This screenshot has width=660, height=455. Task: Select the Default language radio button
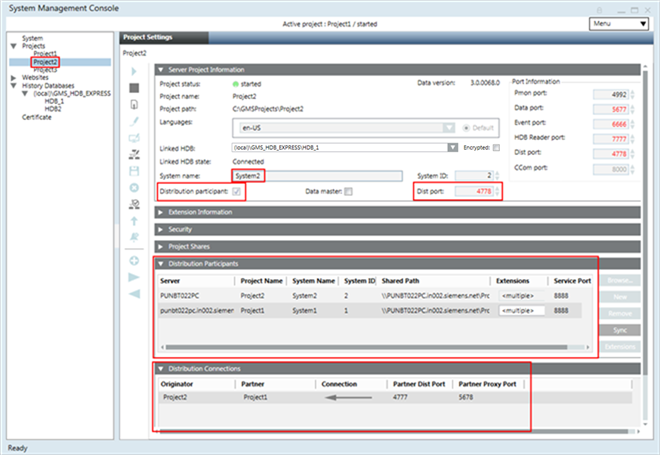coord(465,128)
